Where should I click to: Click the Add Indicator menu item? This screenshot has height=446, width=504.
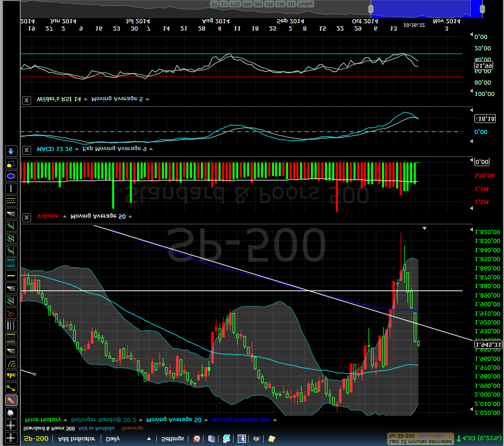(x=77, y=439)
